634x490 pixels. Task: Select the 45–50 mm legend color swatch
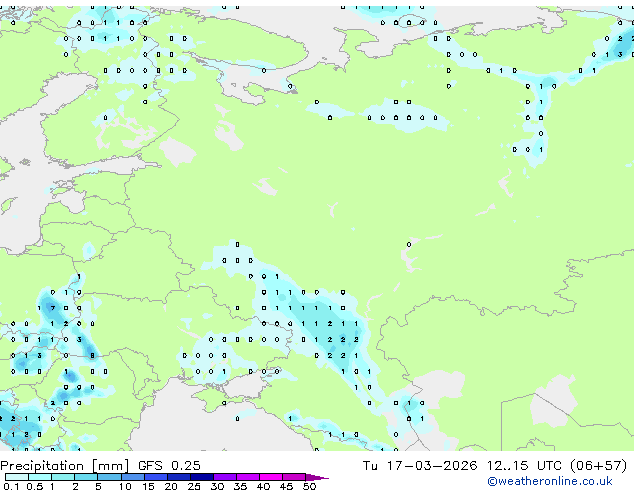pos(294,477)
